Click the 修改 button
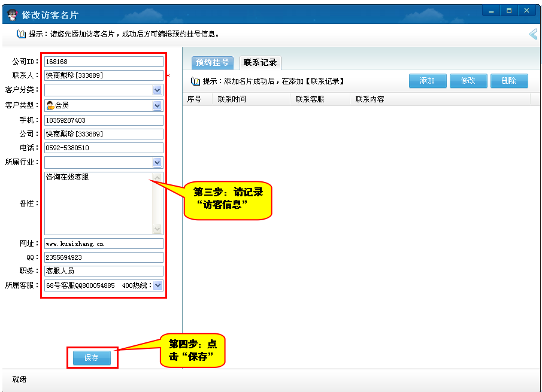The image size is (542, 392). tap(468, 81)
